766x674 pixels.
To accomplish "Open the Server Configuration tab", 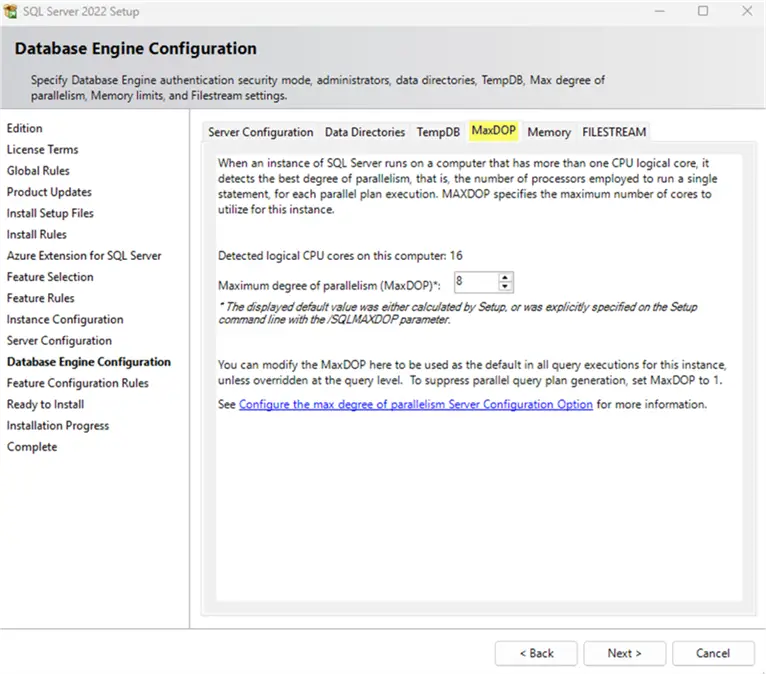I will 260,132.
